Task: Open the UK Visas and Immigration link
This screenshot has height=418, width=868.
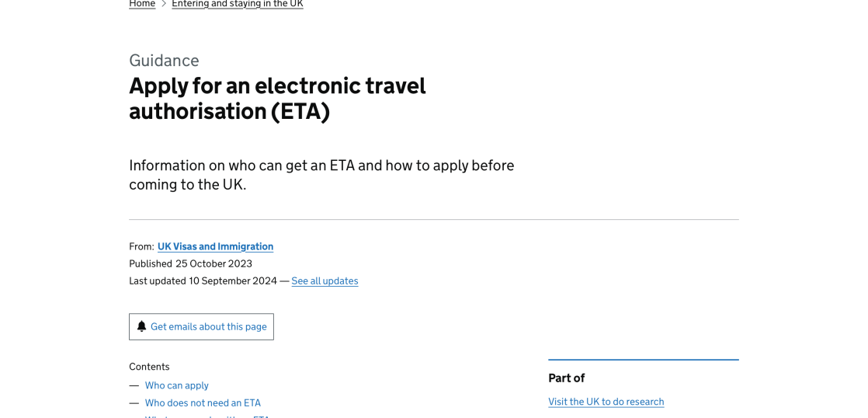Action: (x=215, y=246)
